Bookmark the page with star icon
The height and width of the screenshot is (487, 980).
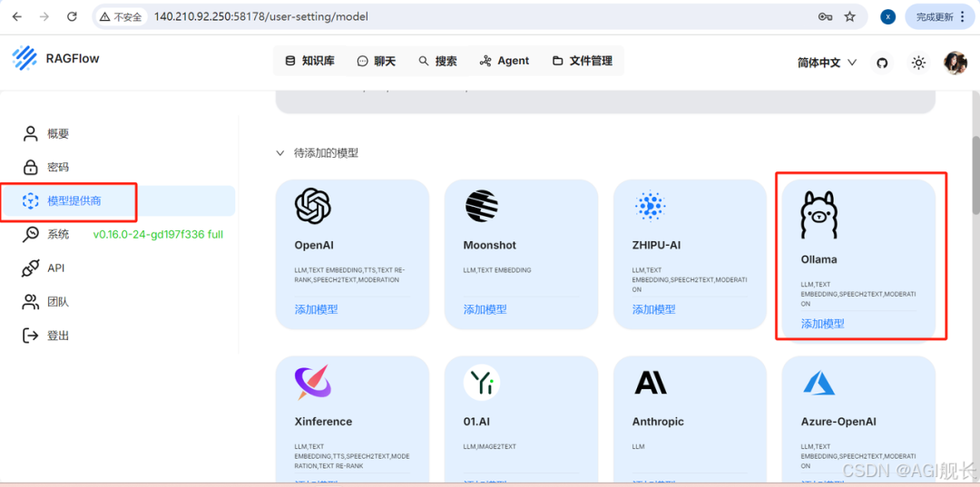pyautogui.click(x=850, y=17)
